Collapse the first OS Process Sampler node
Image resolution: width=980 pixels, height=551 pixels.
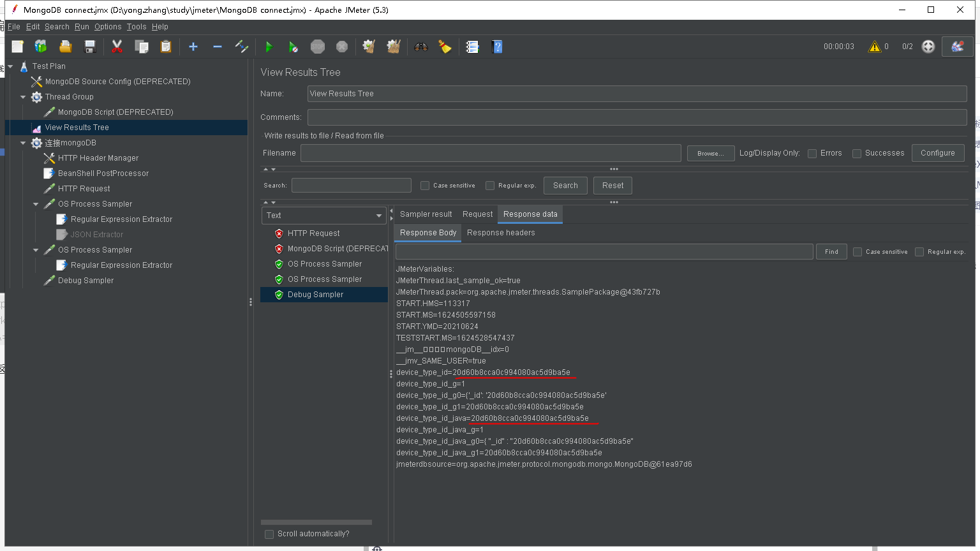pos(36,204)
